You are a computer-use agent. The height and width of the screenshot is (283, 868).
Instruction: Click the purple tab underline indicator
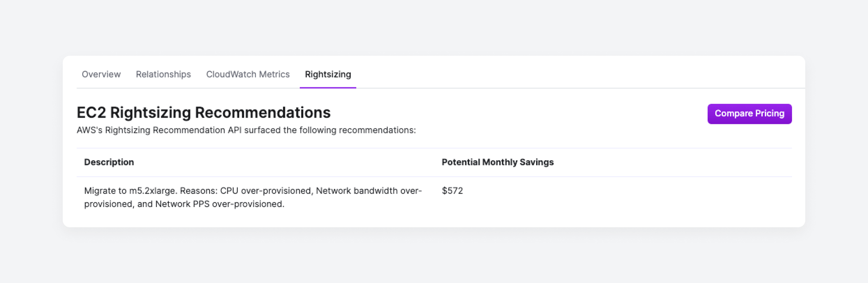pyautogui.click(x=328, y=86)
